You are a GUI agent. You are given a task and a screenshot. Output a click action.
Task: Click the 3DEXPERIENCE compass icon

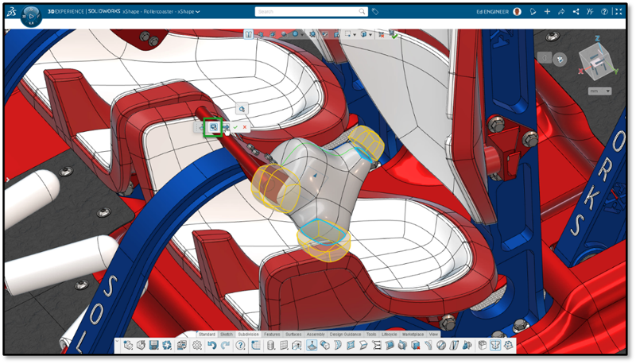(32, 15)
